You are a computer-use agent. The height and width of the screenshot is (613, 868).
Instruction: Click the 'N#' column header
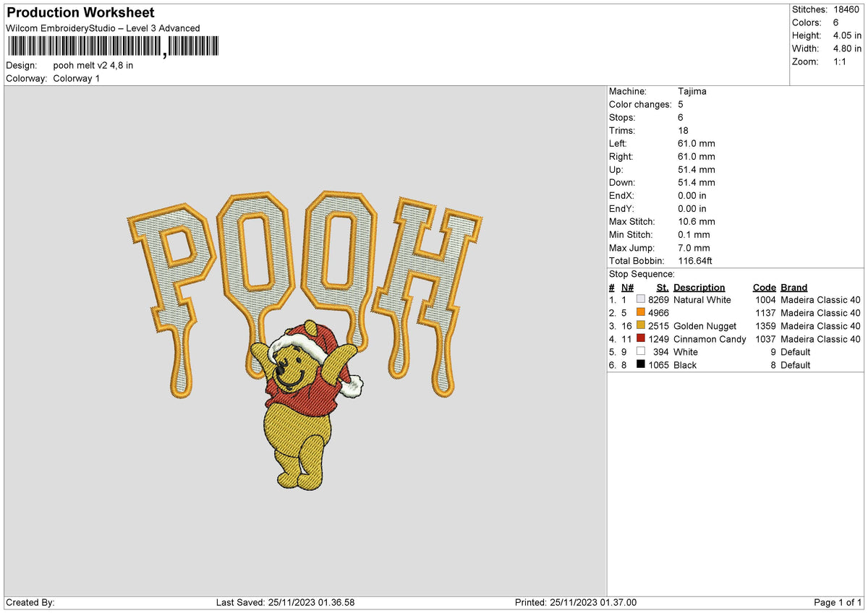(x=627, y=287)
